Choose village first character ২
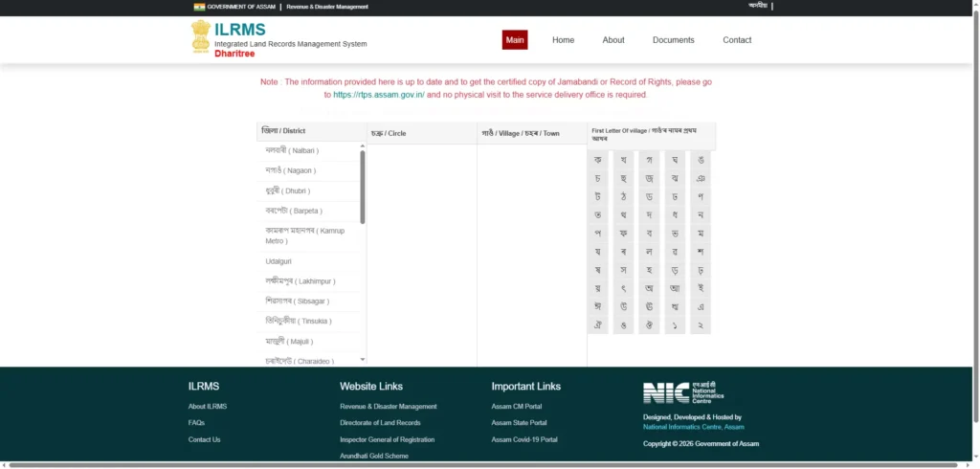Viewport: 980px width, 469px height. tap(701, 325)
